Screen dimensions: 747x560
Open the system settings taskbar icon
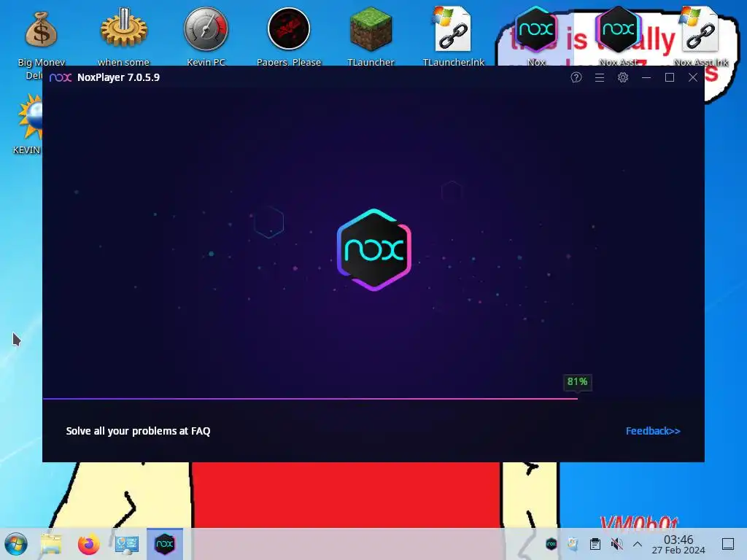coord(127,544)
